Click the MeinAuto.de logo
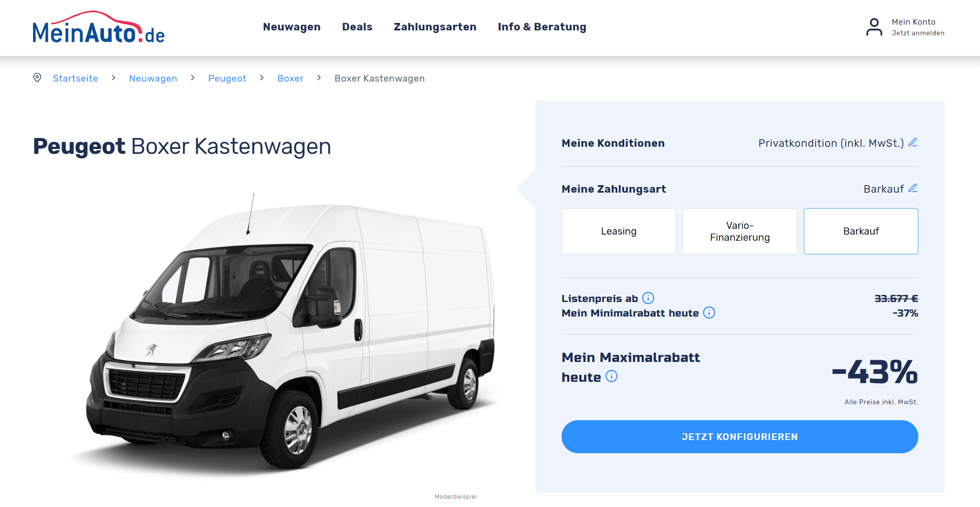 coord(99,27)
